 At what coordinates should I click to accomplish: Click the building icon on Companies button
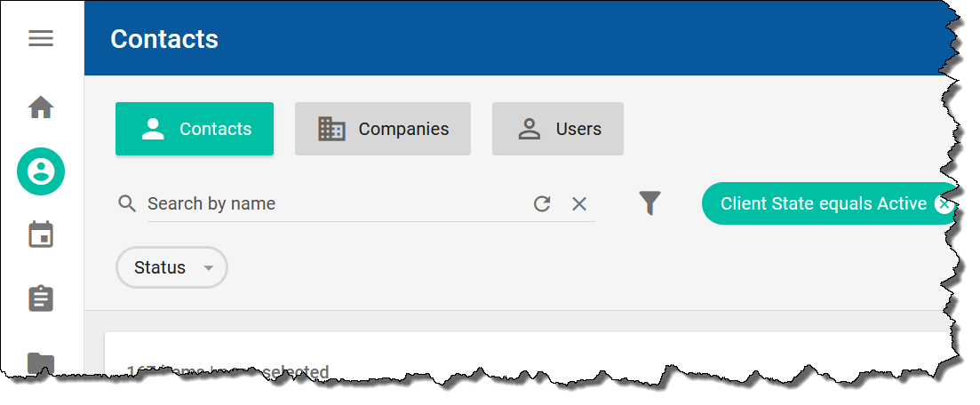tap(331, 129)
